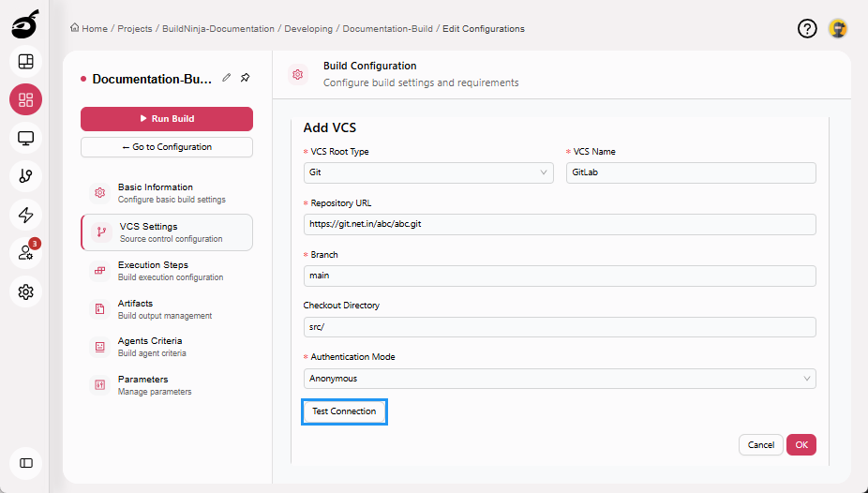Open the Execution Steps section
The image size is (868, 493).
(167, 271)
